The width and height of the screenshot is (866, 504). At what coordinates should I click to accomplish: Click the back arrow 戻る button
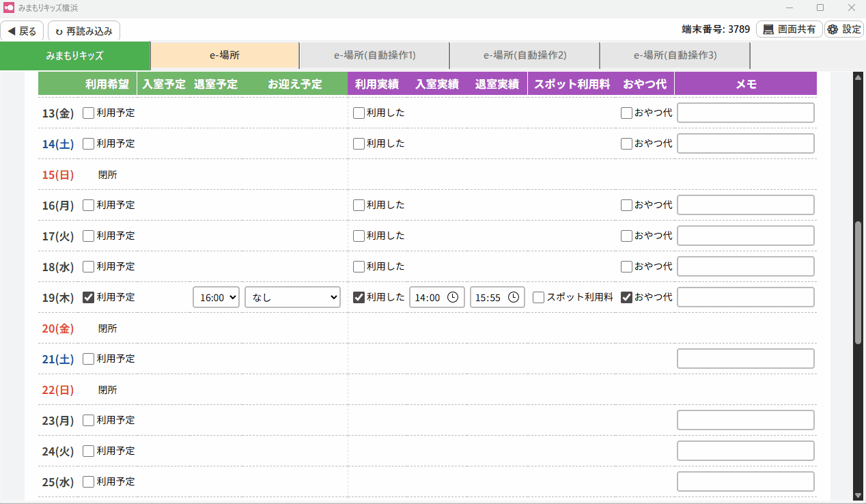(23, 31)
